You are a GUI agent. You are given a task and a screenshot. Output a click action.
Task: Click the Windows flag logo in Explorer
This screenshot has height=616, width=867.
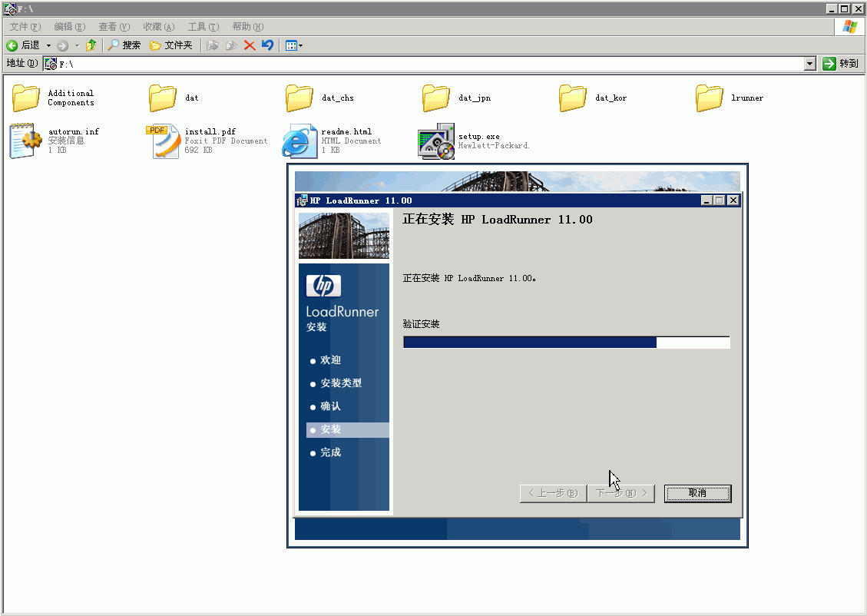850,27
